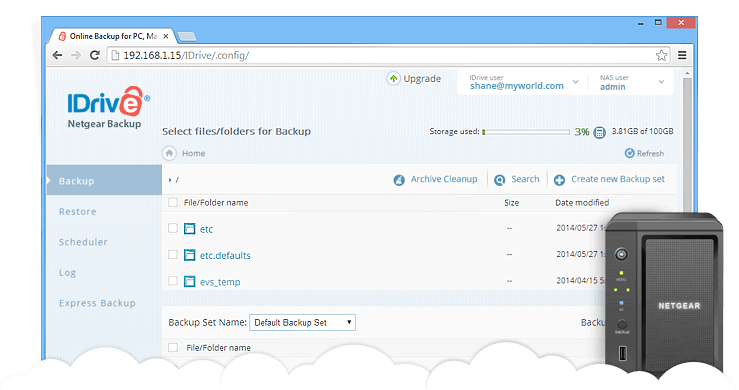
Task: Bookmark the page with star icon
Action: [661, 55]
